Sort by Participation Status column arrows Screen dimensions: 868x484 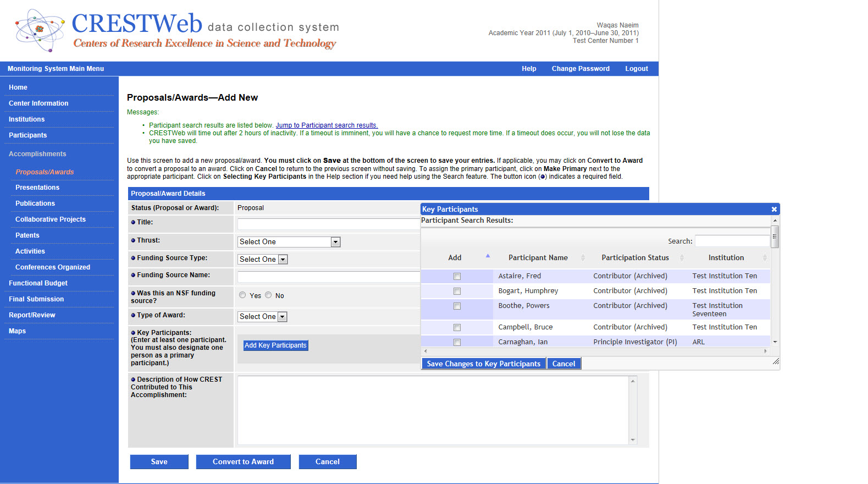(682, 258)
